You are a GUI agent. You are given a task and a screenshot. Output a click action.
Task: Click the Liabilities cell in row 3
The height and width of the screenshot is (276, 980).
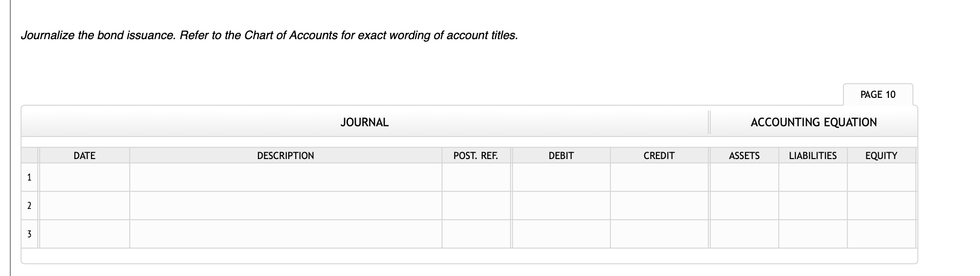point(813,234)
